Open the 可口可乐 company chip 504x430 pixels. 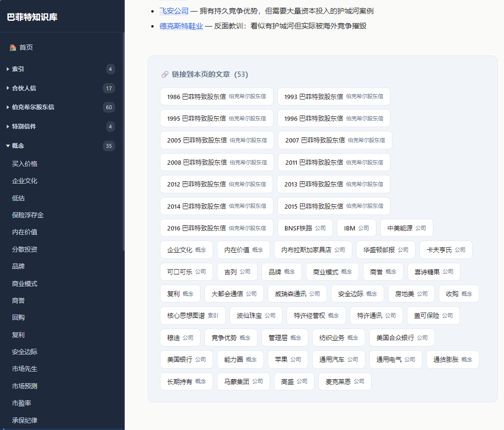pyautogui.click(x=187, y=272)
